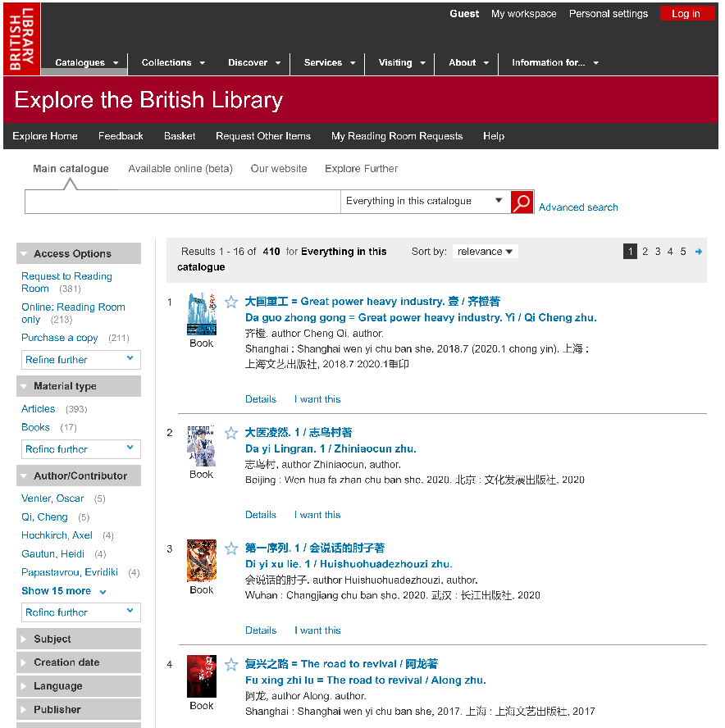Collapse the Material type facet
The height and width of the screenshot is (728, 725).
[x=79, y=386]
